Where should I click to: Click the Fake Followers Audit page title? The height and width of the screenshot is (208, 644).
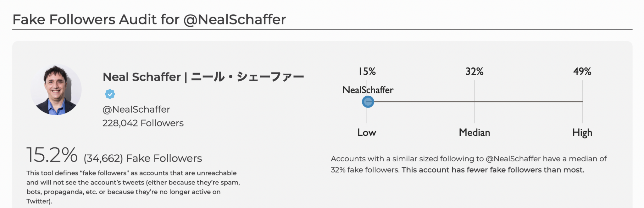click(149, 19)
